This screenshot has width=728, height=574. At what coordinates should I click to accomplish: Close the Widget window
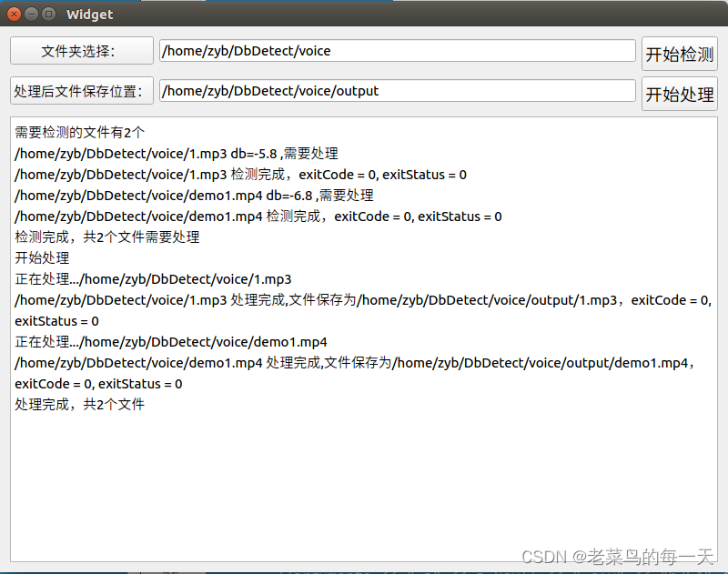pos(15,15)
